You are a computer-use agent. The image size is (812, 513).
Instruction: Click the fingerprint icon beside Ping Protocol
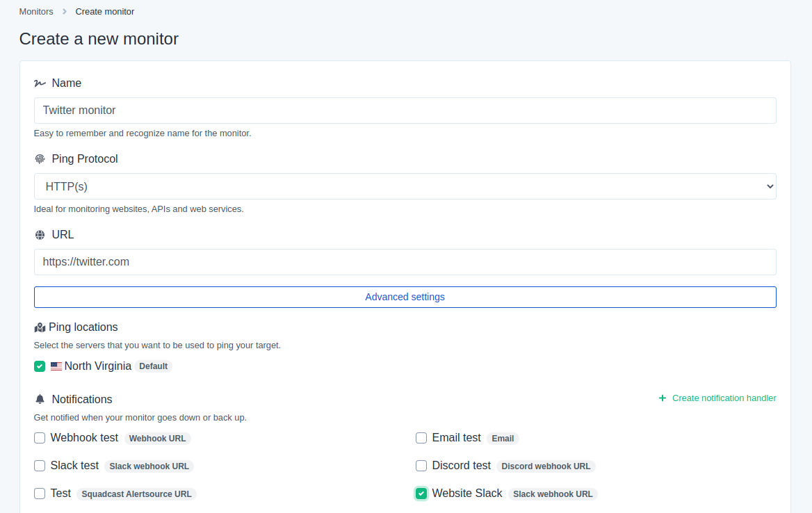pos(40,159)
